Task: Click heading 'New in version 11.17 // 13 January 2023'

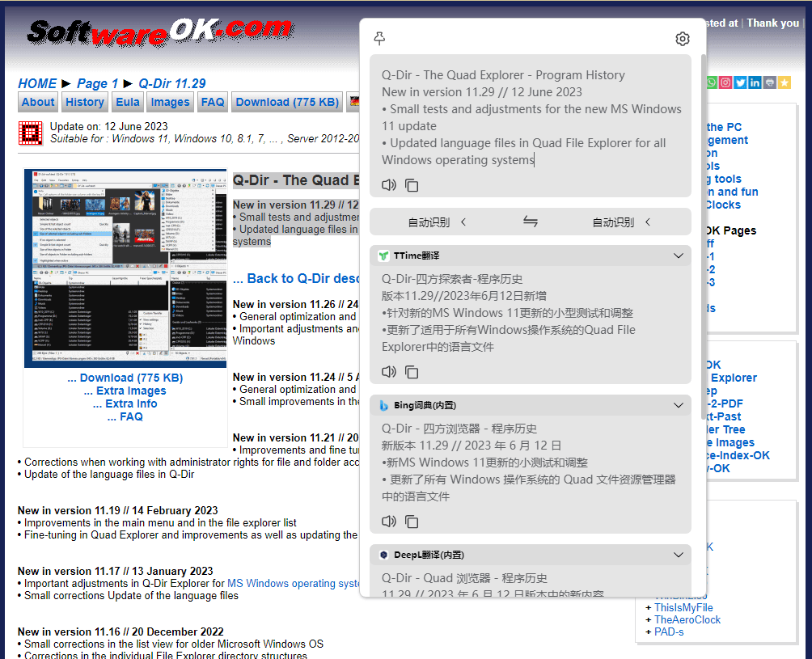Action: point(115,571)
